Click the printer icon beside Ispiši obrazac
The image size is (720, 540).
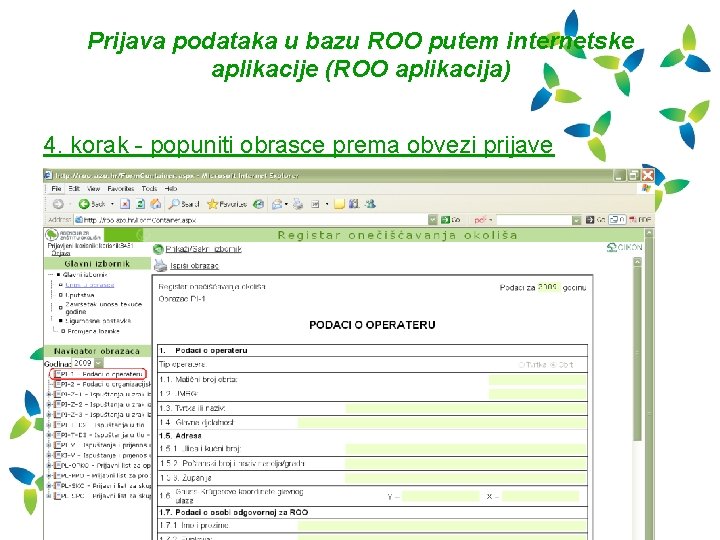coord(160,265)
